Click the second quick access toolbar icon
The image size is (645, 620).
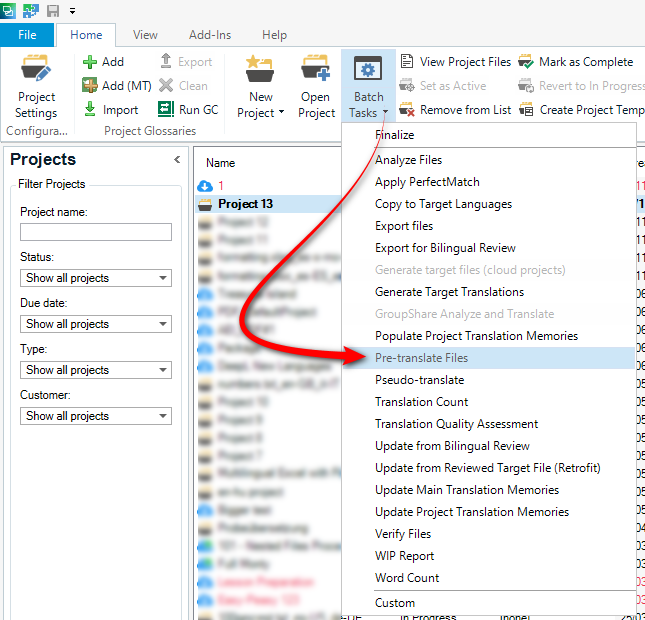(30, 10)
